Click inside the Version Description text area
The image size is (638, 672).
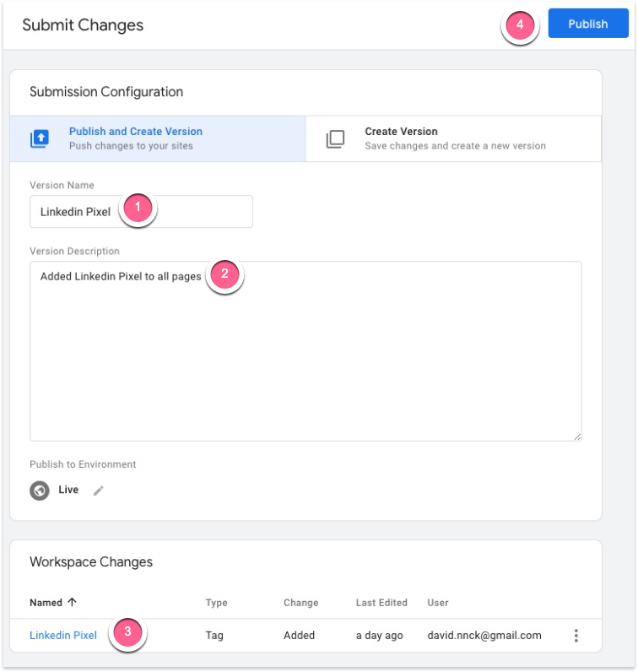[304, 355]
